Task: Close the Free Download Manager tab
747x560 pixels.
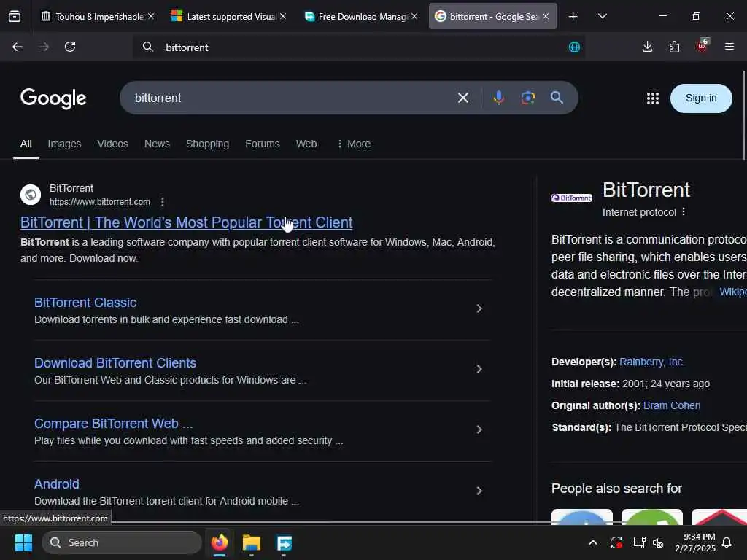Action: click(414, 16)
